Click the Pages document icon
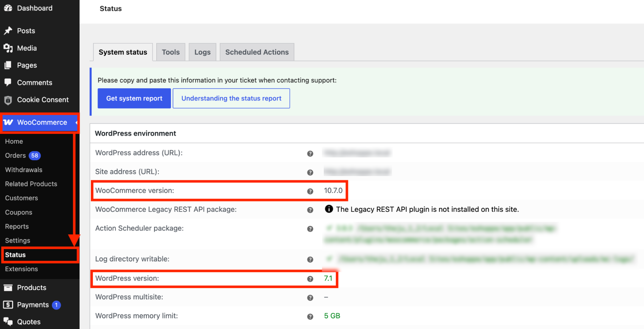 pos(8,65)
